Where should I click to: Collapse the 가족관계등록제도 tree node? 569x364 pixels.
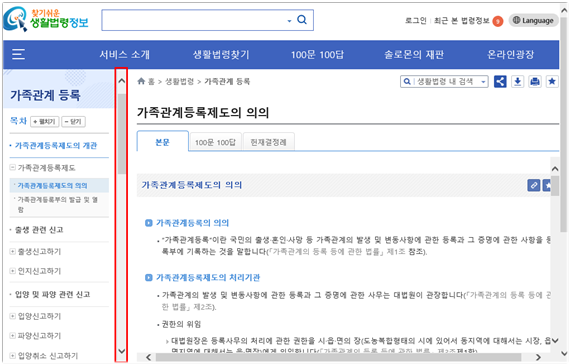click(x=13, y=167)
